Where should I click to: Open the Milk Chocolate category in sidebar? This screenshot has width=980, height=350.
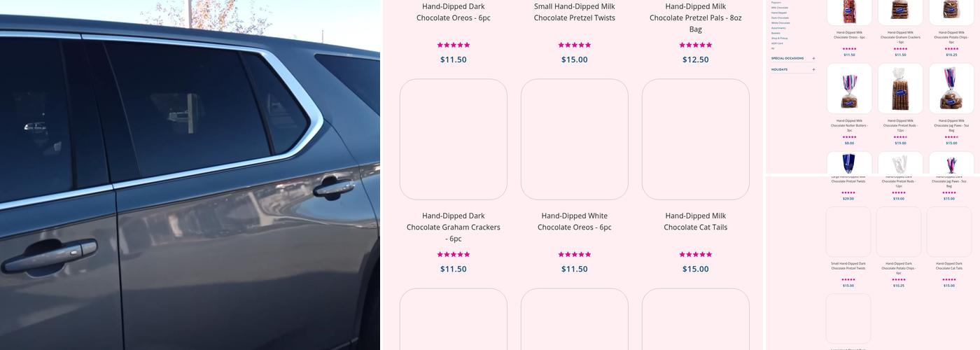click(x=779, y=8)
